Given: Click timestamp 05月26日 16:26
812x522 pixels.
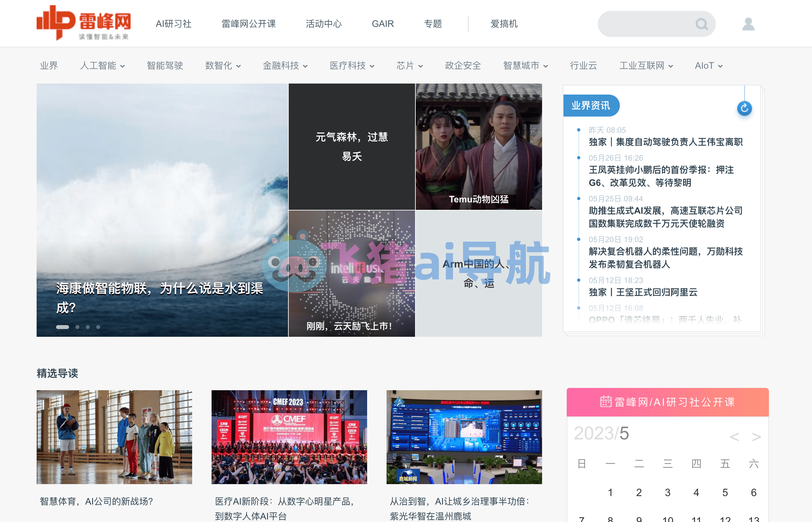Looking at the screenshot, I should [x=616, y=158].
